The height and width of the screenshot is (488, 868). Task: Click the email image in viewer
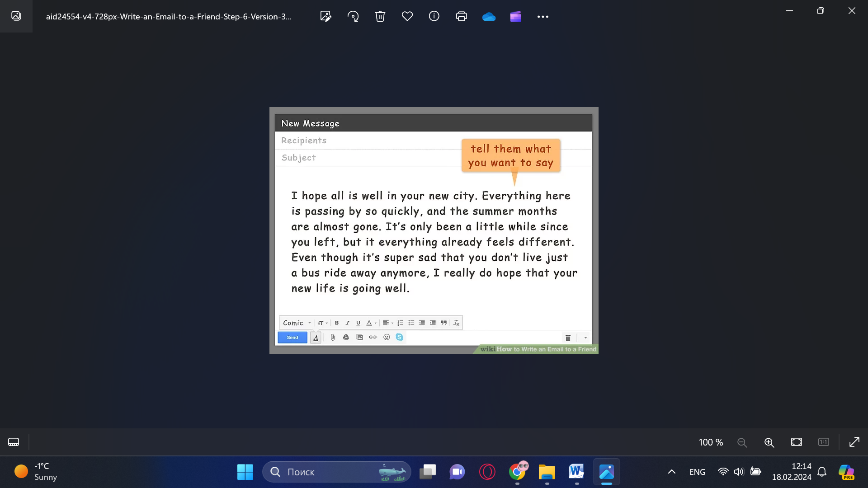click(x=434, y=230)
